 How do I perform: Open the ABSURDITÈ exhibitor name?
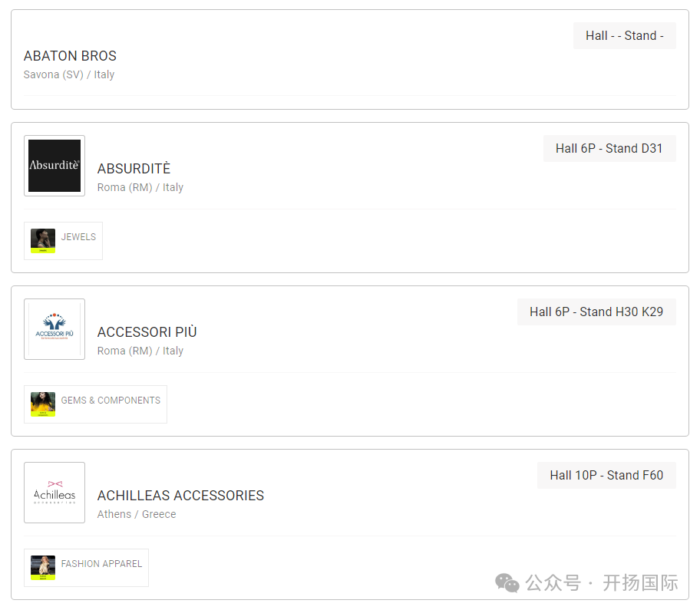pos(134,169)
